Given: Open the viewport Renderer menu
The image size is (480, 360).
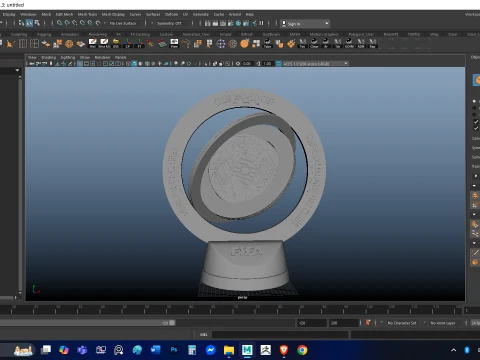Looking at the screenshot, I should (x=102, y=57).
